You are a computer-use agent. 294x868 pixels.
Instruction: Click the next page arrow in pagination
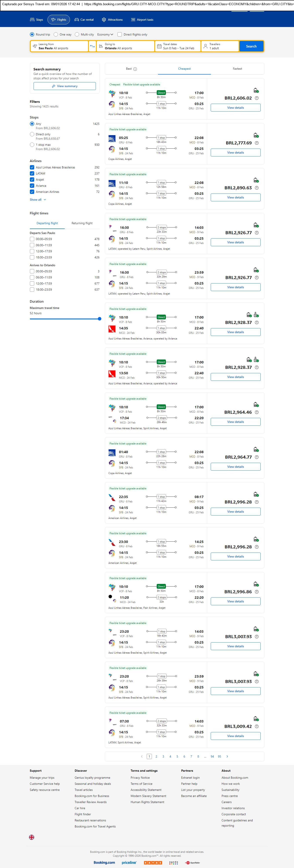227,756
